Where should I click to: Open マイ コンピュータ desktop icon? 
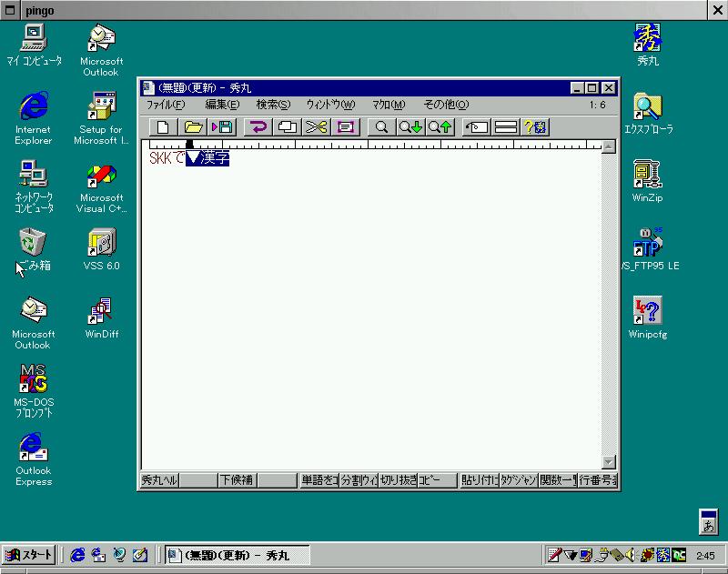pyautogui.click(x=34, y=45)
